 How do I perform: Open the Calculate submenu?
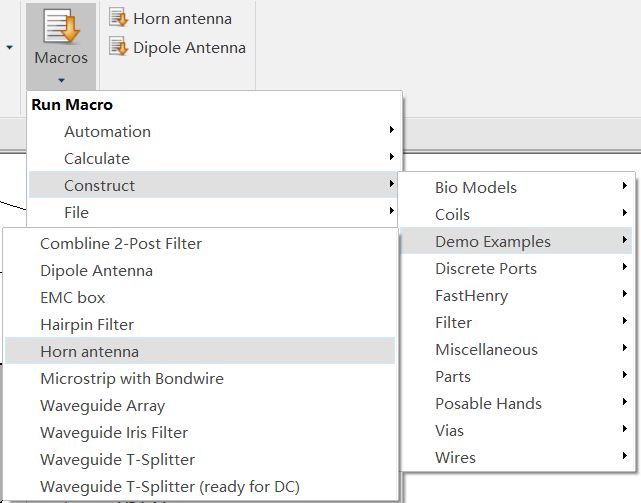pos(213,158)
